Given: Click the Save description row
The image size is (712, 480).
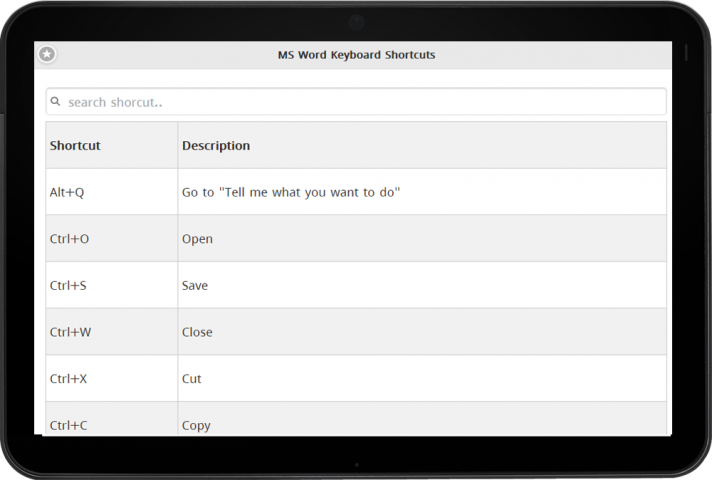Looking at the screenshot, I should pyautogui.click(x=195, y=286).
